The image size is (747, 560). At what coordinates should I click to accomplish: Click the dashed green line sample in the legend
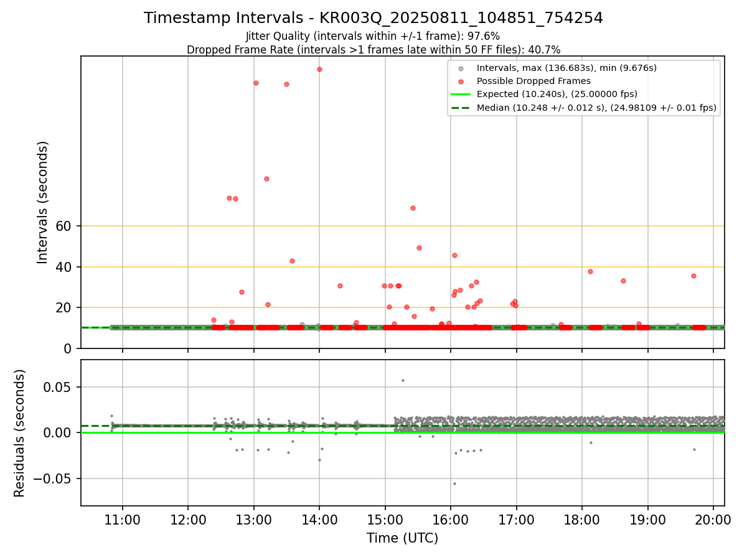click(x=461, y=108)
